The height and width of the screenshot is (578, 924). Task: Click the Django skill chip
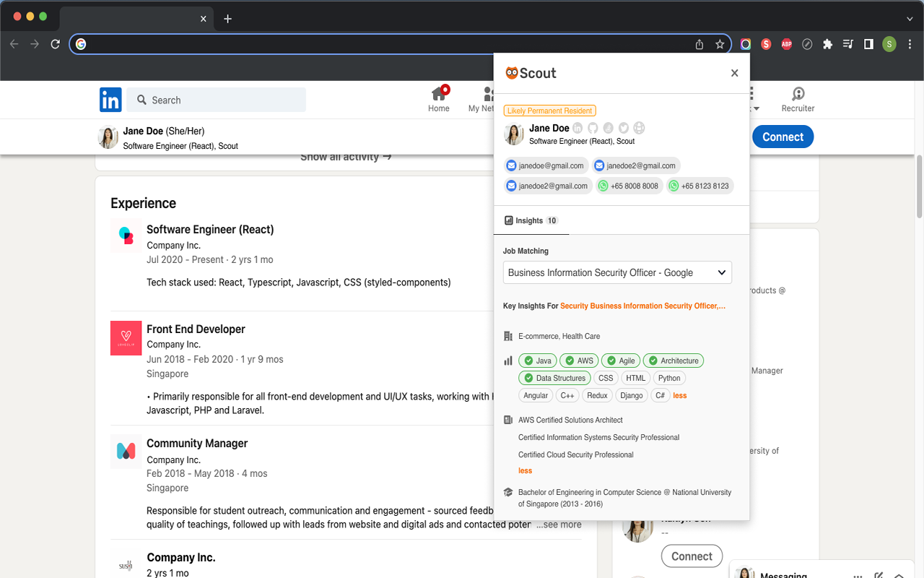632,395
